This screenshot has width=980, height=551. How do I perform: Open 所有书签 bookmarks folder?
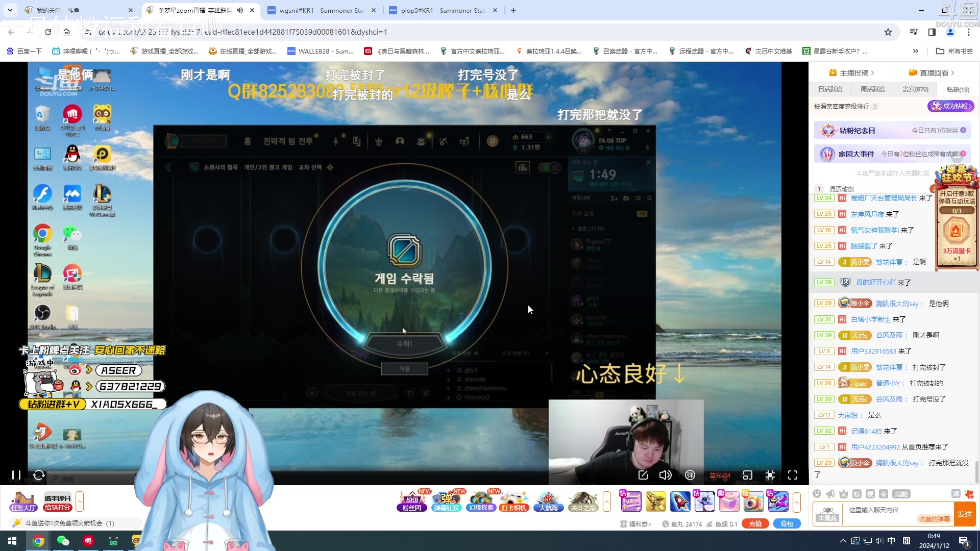click(954, 51)
